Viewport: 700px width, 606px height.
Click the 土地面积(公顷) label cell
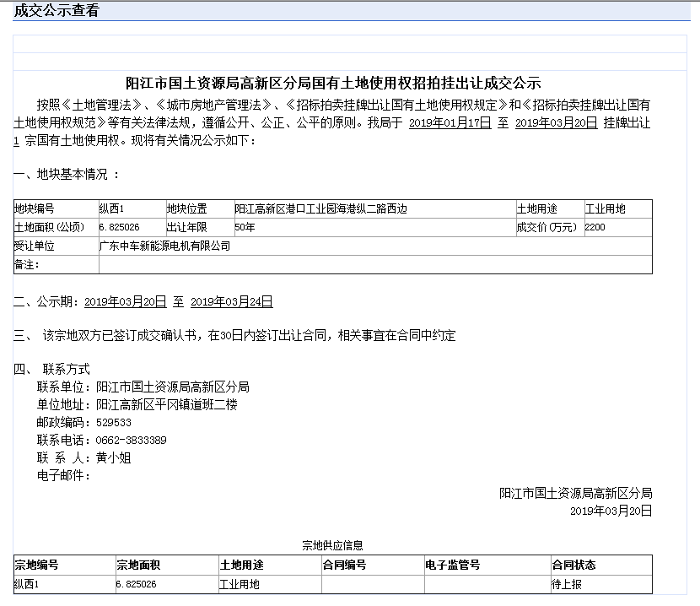[57, 227]
